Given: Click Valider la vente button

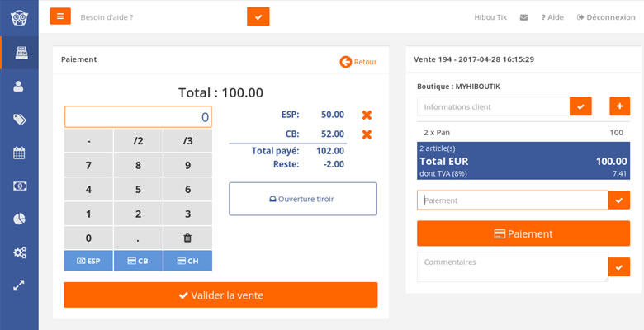Looking at the screenshot, I should point(220,295).
